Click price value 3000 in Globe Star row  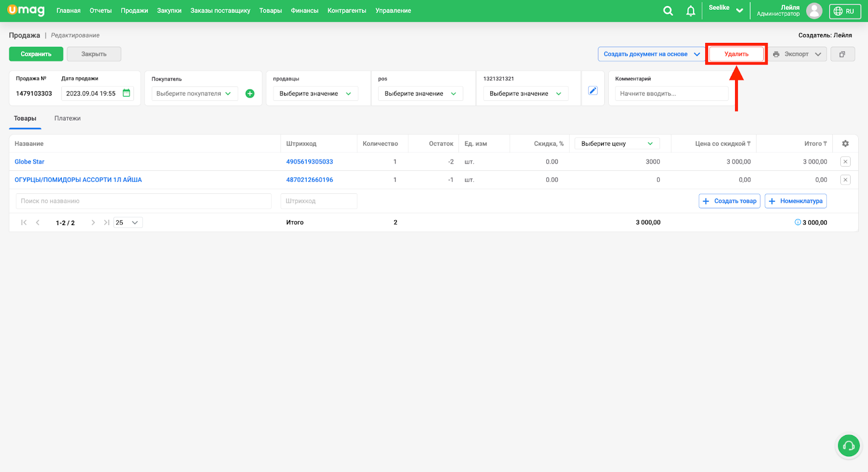pos(653,162)
